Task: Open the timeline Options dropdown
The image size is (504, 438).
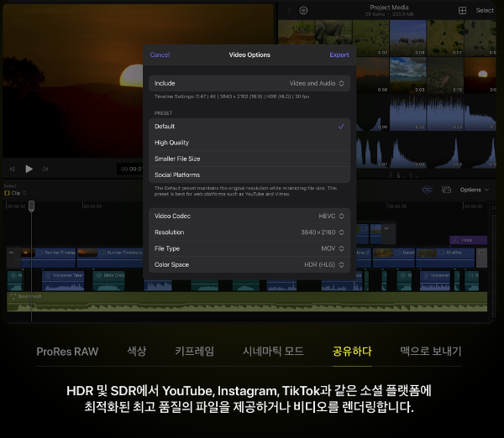Action: tap(474, 190)
